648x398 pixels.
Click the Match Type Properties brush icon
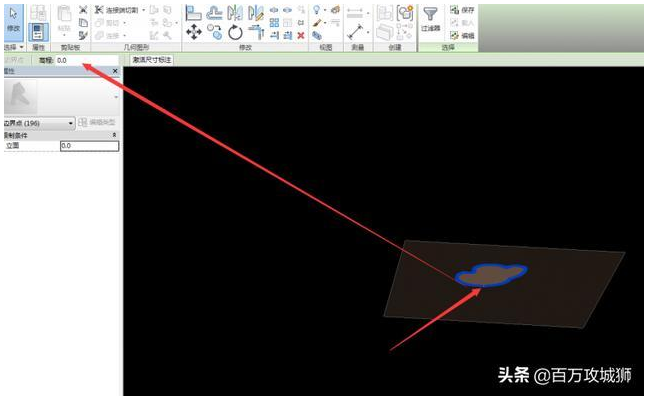tap(83, 36)
